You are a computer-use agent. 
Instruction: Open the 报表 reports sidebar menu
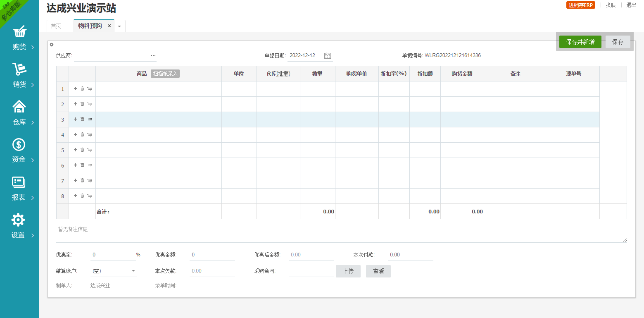click(19, 189)
